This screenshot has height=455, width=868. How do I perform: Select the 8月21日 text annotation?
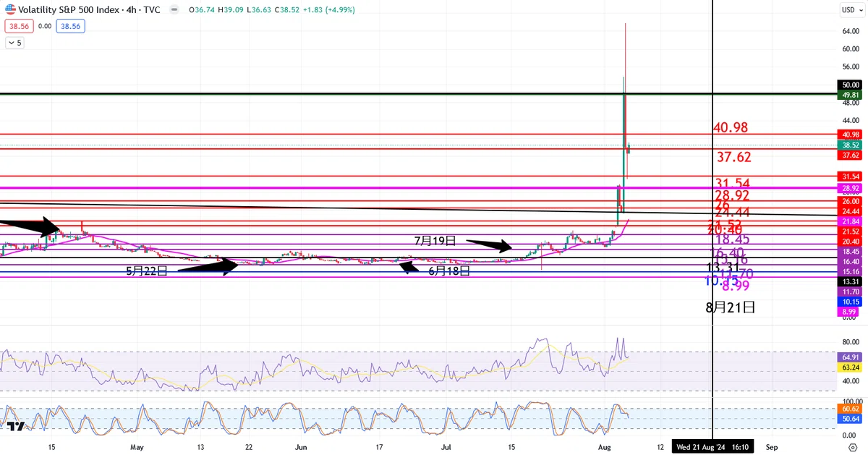point(731,307)
